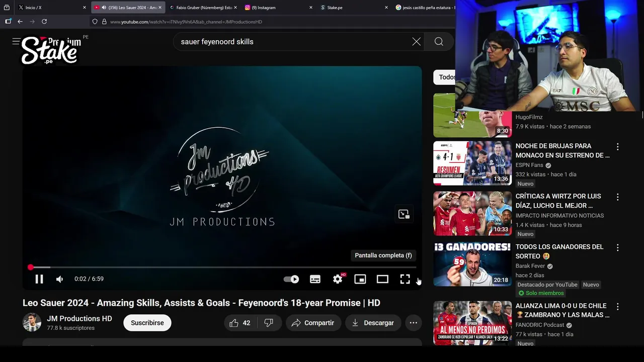Click HugoFilmz channel name
644x362 pixels.
529,117
